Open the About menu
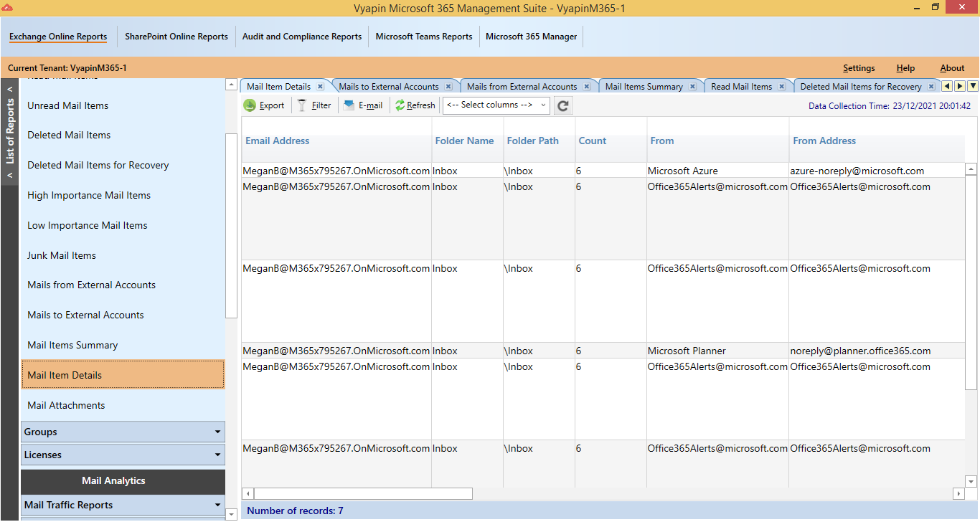Image resolution: width=980 pixels, height=522 pixels. (x=952, y=68)
